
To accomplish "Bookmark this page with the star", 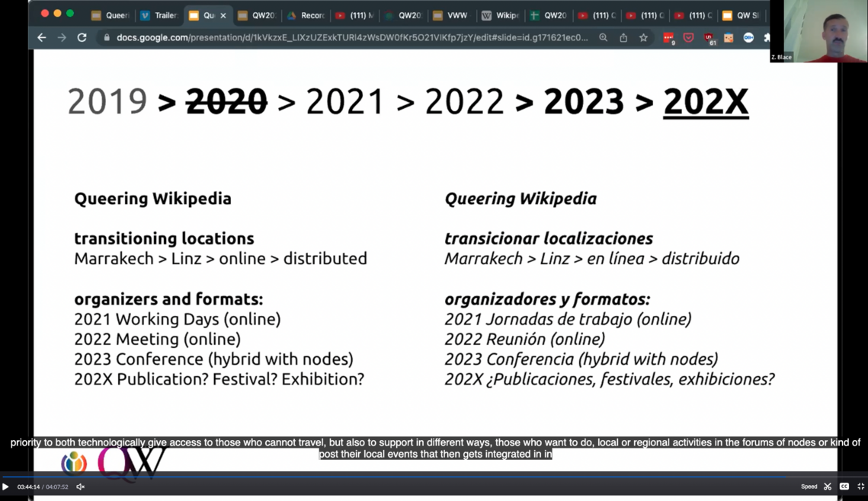I will (643, 37).
